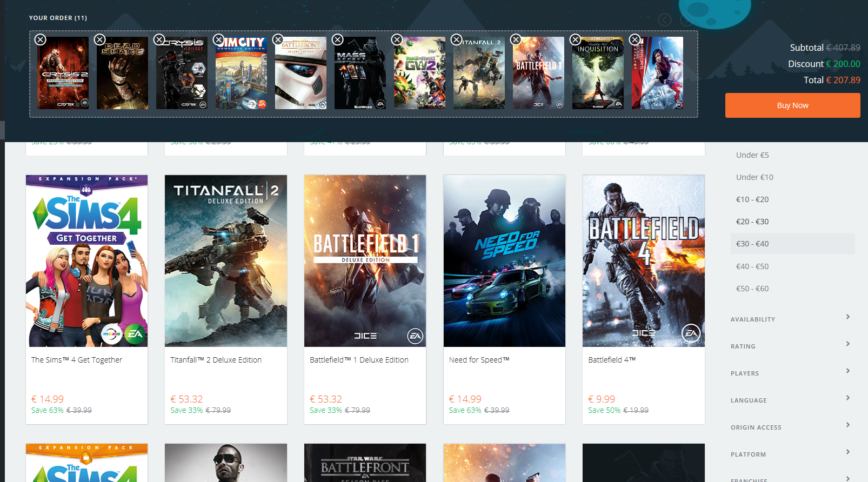Remove Star Wars Battlefront from the order
This screenshot has height=482, width=868.
pyautogui.click(x=278, y=39)
